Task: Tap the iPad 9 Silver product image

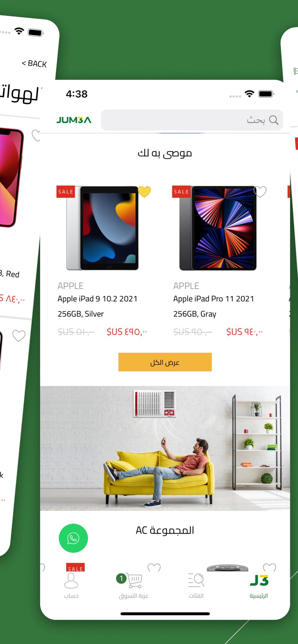Action: [x=103, y=228]
